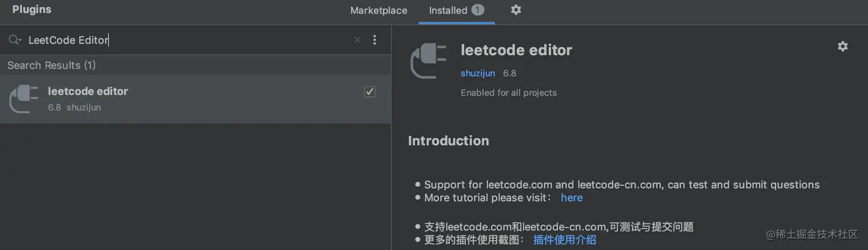This screenshot has height=250, width=868.
Task: Click '6.8 shuzijun' under list item
Action: (x=75, y=107)
